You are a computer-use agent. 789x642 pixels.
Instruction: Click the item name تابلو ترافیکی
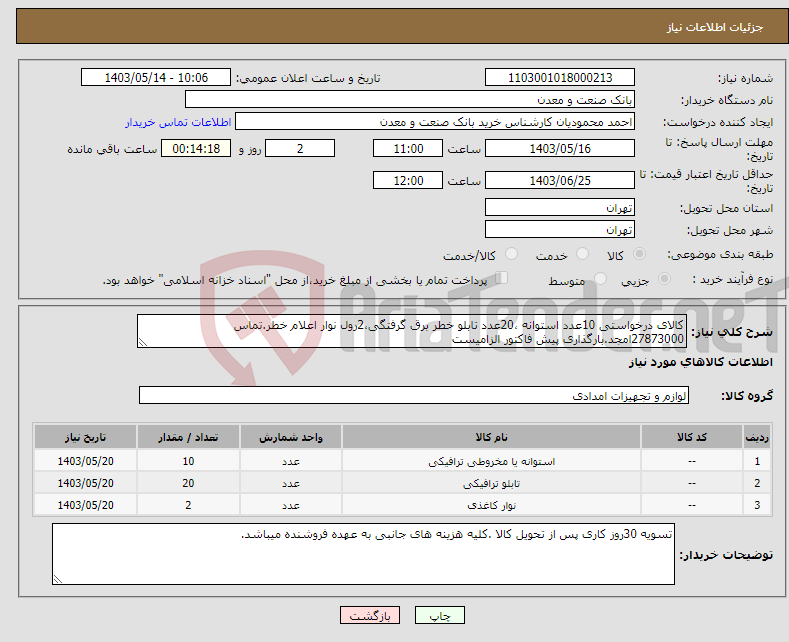tap(491, 484)
